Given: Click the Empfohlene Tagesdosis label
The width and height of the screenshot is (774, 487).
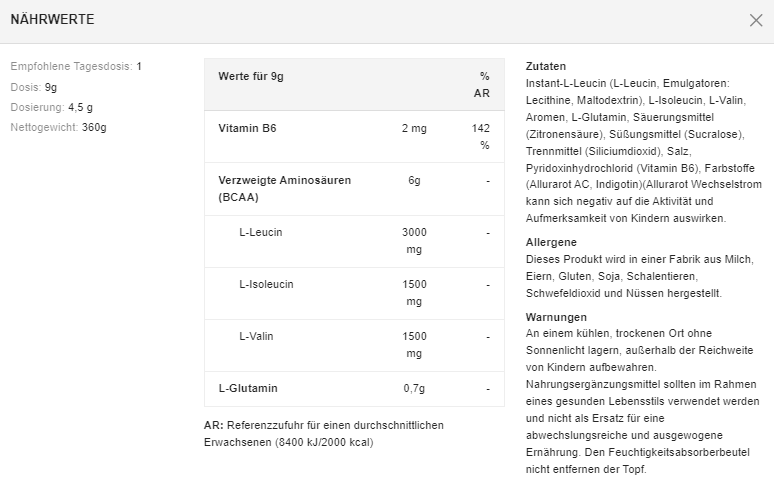Looking at the screenshot, I should [x=70, y=66].
